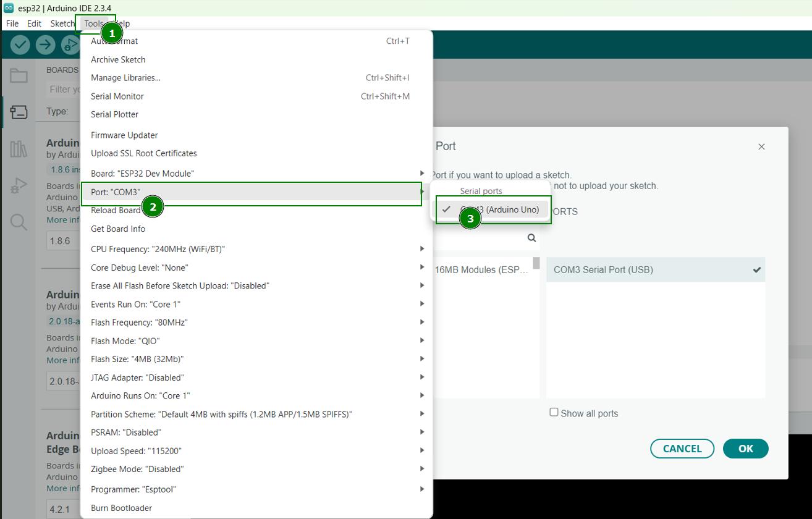812x519 pixels.
Task: Choose Auto Format from the Tools menu
Action: (256, 41)
